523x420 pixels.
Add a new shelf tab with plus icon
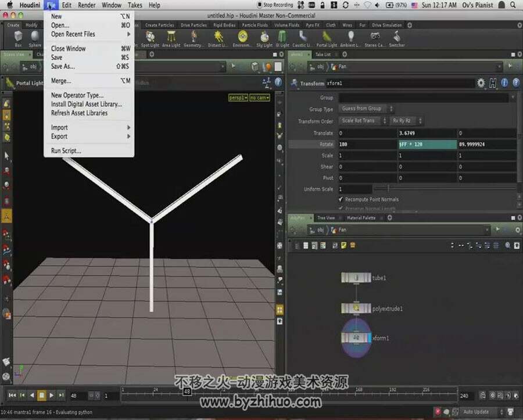tap(410, 25)
